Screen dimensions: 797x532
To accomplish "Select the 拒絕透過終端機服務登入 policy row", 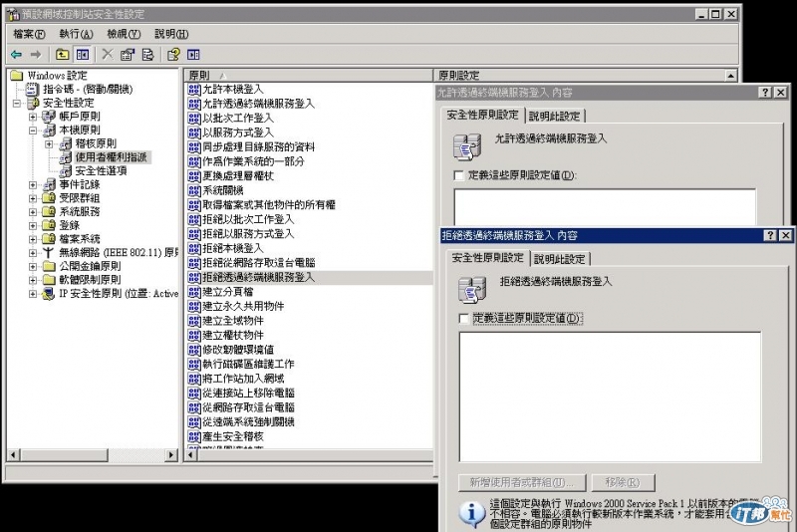I will 310,277.
